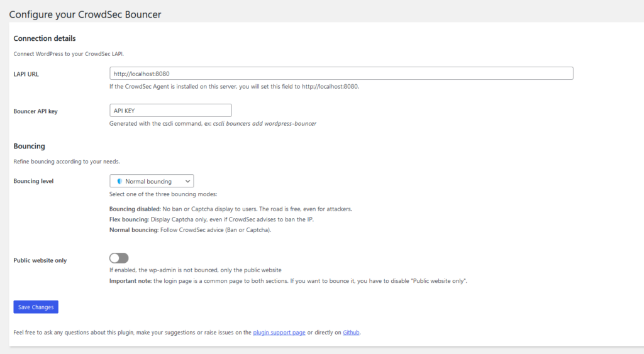Click the chevron arrow of Bouncing level select
The image size is (644, 354).
[x=187, y=181]
